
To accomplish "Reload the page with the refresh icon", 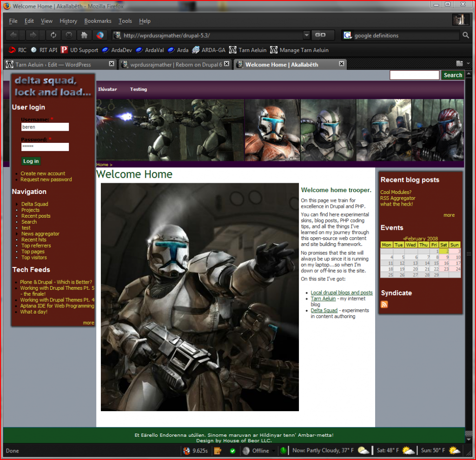I will (53, 35).
